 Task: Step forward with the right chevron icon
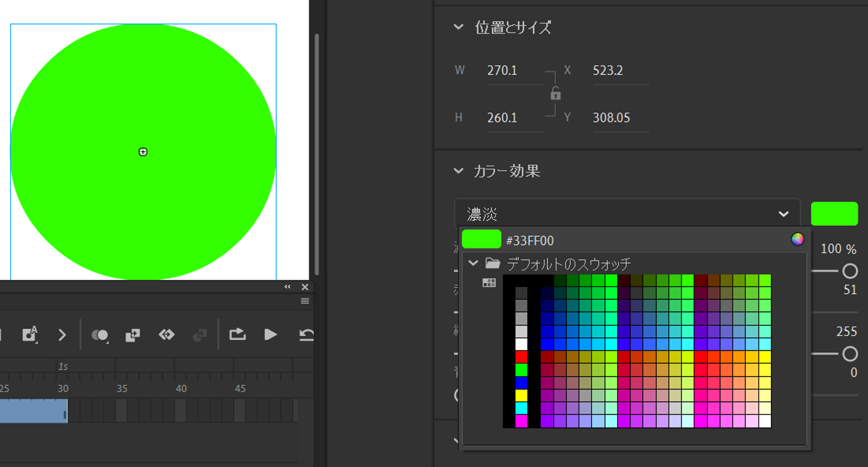click(x=62, y=335)
